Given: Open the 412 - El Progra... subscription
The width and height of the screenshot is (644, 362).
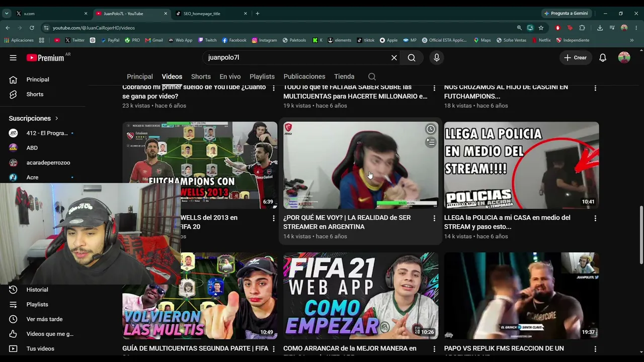Looking at the screenshot, I should pos(42,133).
